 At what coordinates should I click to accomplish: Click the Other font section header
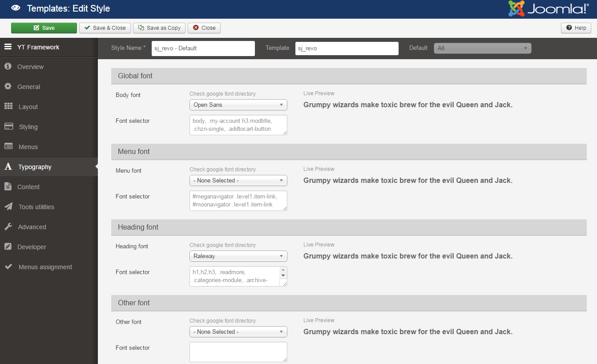click(349, 303)
